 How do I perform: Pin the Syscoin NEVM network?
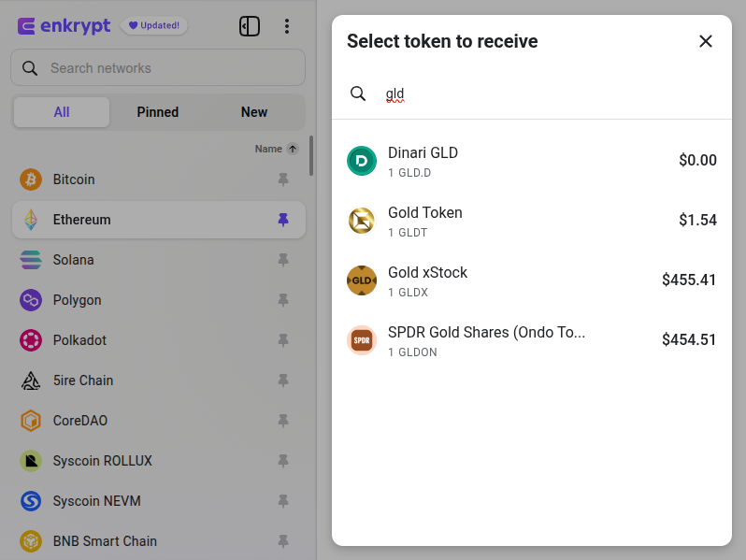coord(283,501)
